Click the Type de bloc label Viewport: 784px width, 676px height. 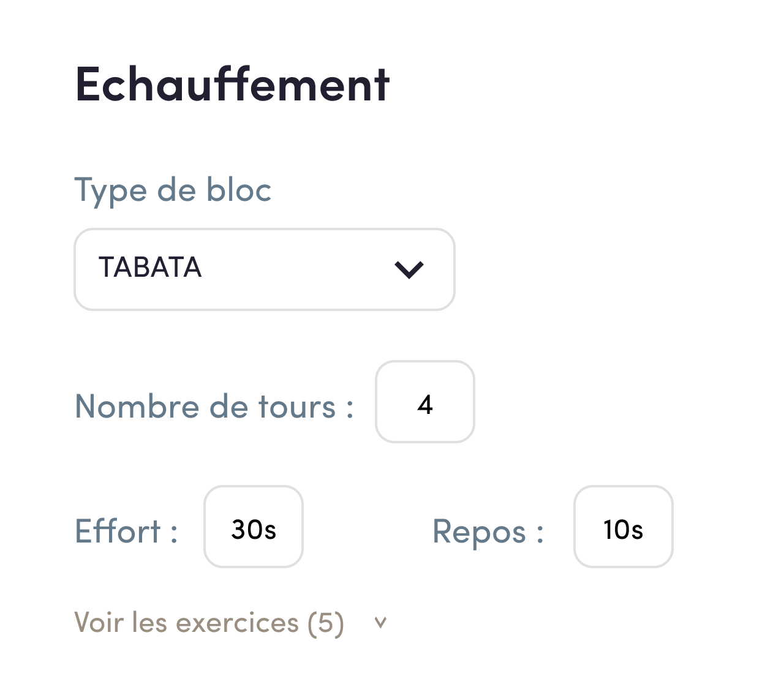point(173,190)
